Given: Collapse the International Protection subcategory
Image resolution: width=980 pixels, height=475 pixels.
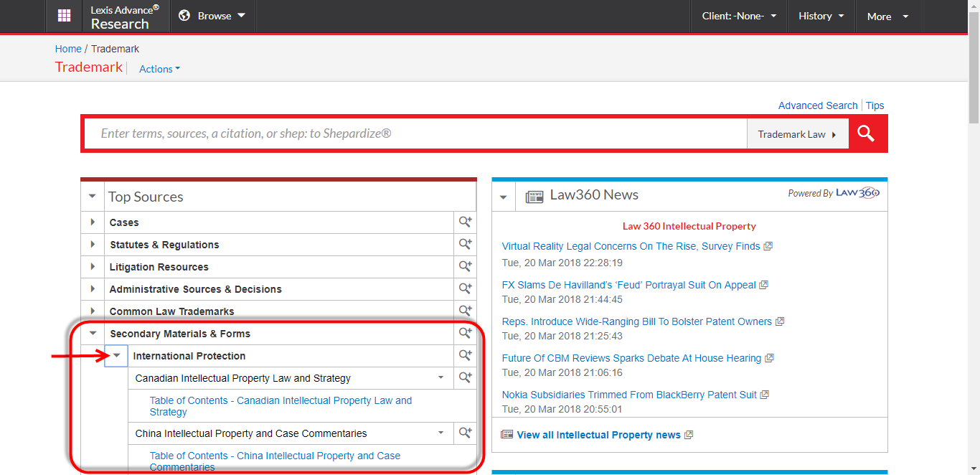Looking at the screenshot, I should pyautogui.click(x=116, y=356).
